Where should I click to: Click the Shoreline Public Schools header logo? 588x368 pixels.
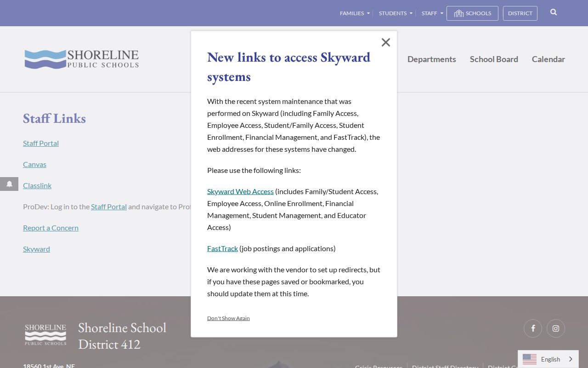[81, 59]
